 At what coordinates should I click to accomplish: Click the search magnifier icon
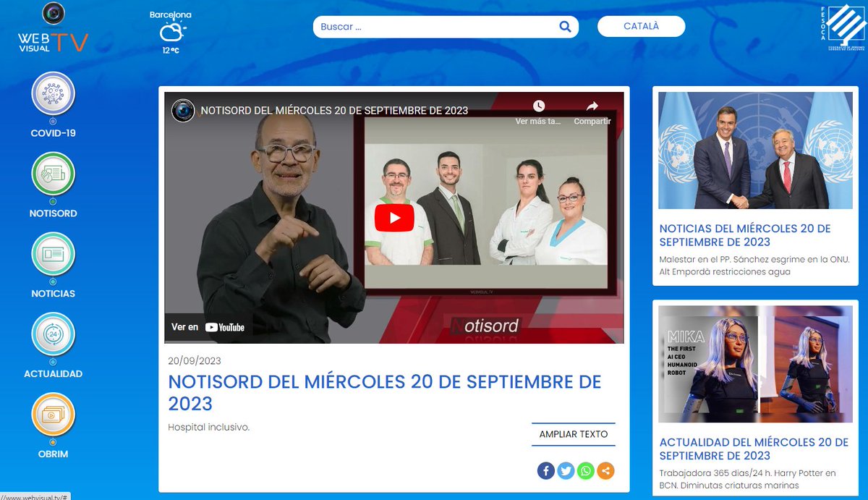click(565, 26)
